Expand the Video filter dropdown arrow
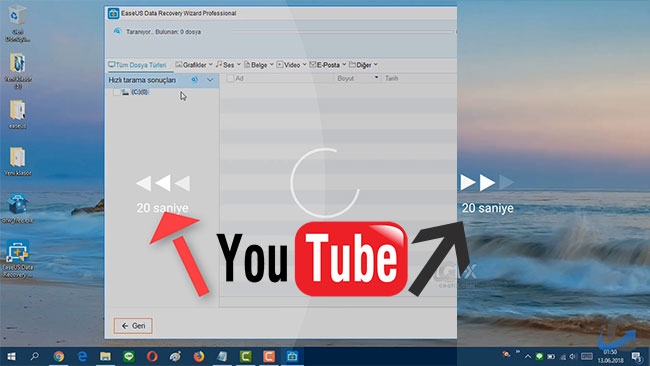 click(x=304, y=65)
